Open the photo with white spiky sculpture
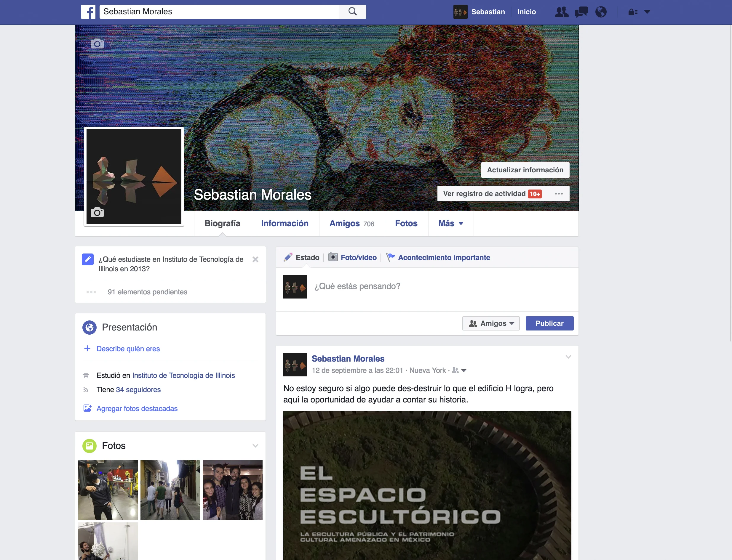Image resolution: width=732 pixels, height=560 pixels. pos(108,541)
